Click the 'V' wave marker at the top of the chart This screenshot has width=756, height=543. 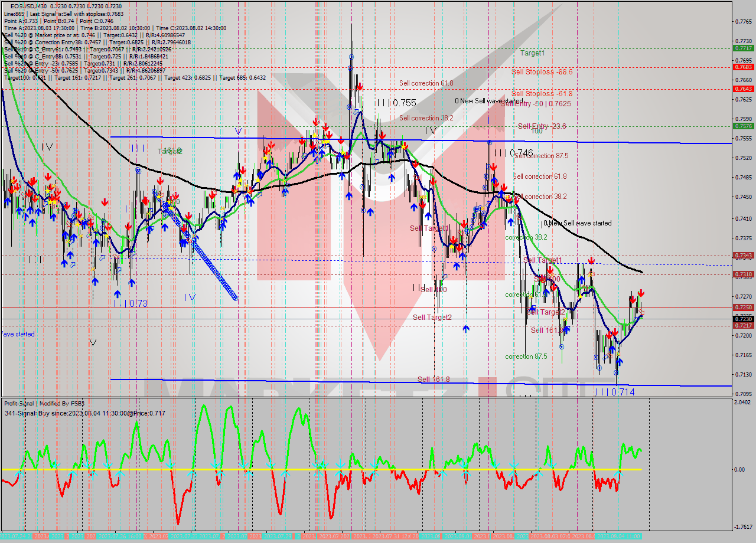pyautogui.click(x=238, y=131)
